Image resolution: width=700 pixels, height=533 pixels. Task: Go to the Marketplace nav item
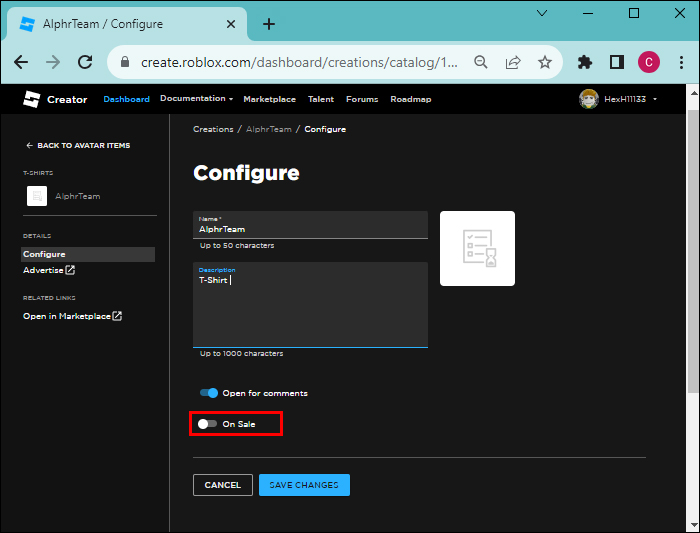[x=269, y=99]
